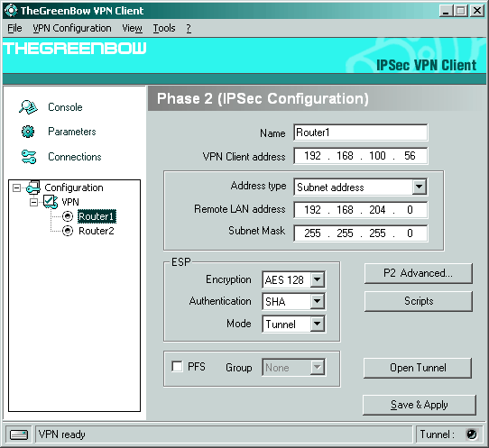Open the Tools menu

click(164, 28)
